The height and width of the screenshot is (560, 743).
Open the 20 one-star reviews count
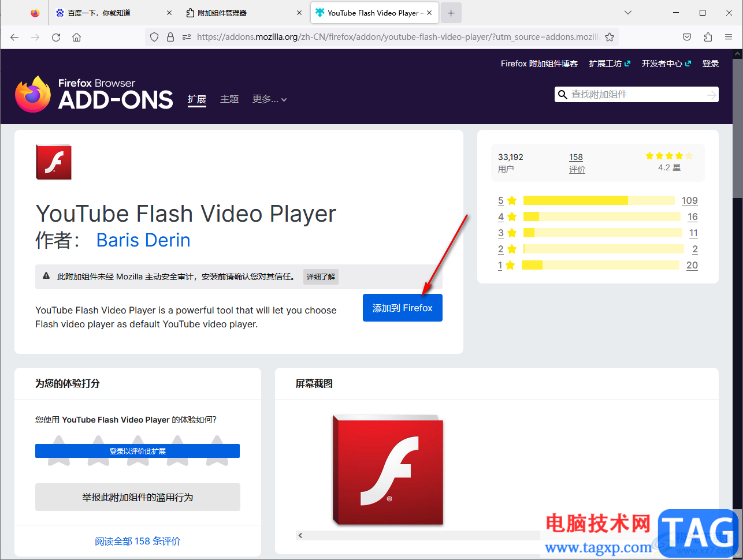tap(692, 265)
